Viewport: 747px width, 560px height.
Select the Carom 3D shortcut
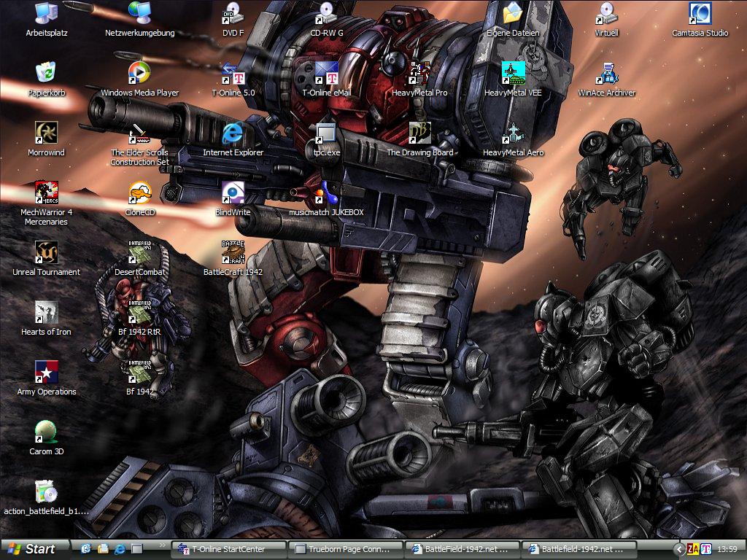(x=46, y=438)
